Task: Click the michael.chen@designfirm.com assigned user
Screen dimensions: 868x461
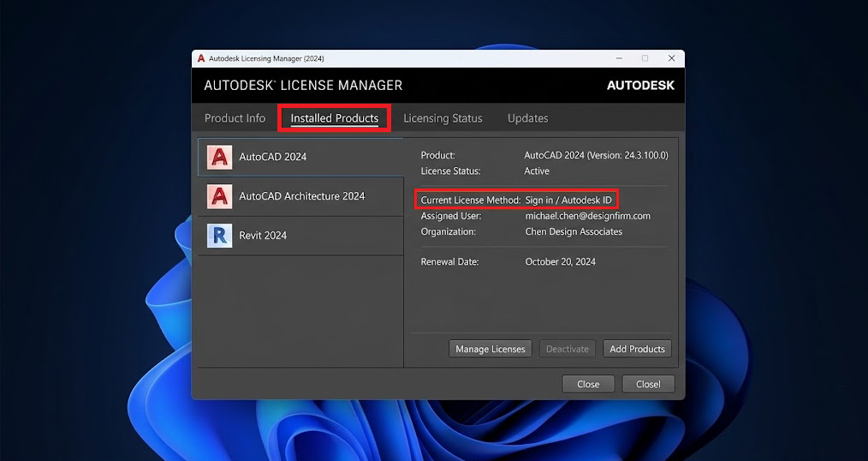Action: coord(587,216)
